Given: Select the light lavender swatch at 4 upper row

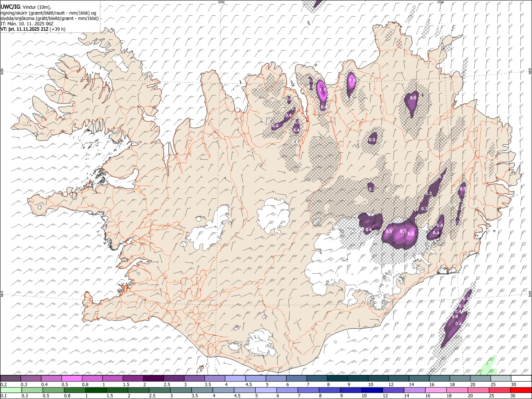Looking at the screenshot, I should click(235, 379).
